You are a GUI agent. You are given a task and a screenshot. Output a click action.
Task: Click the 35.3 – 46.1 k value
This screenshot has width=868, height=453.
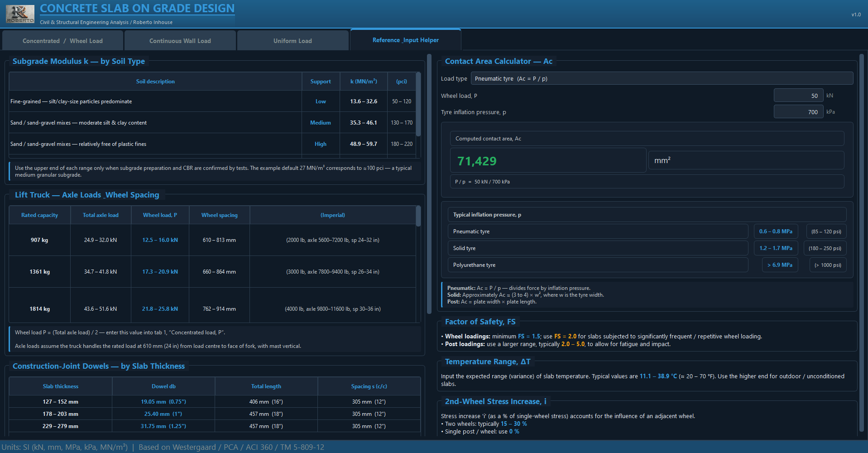tap(364, 123)
